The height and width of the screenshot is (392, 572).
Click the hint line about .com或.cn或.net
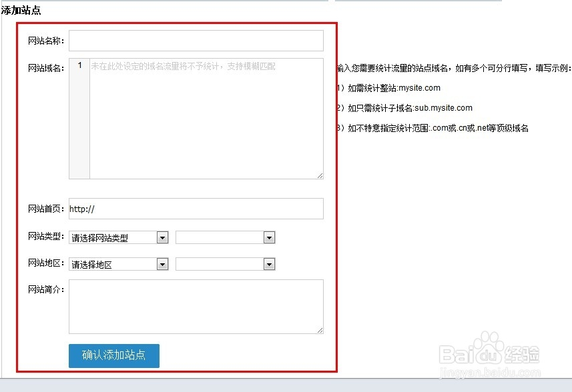[433, 128]
